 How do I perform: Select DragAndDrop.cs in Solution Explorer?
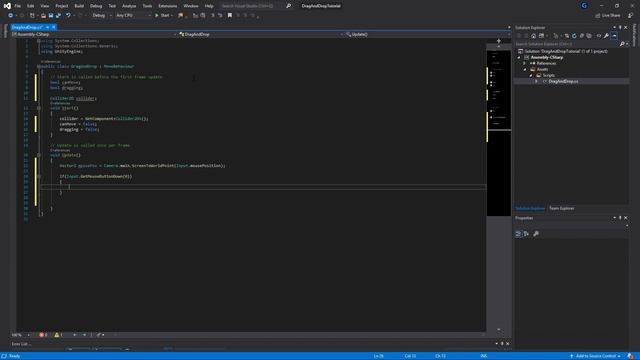563,82
